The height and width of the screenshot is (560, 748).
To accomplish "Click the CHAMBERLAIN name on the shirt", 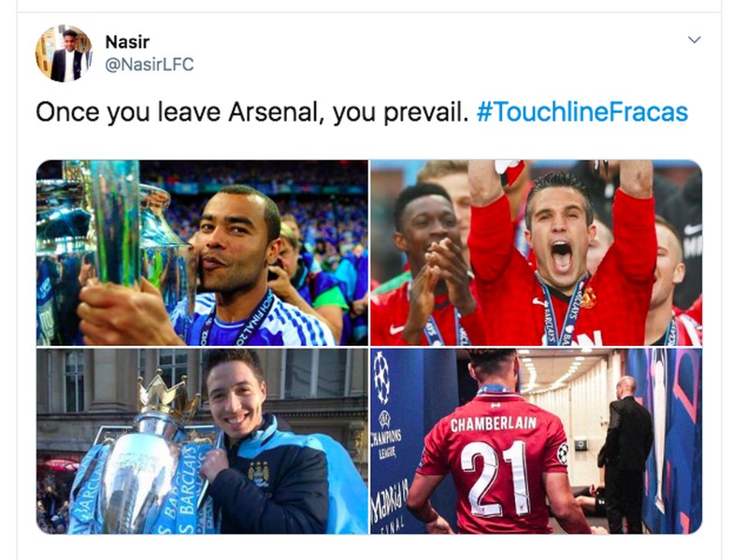I will [x=495, y=424].
